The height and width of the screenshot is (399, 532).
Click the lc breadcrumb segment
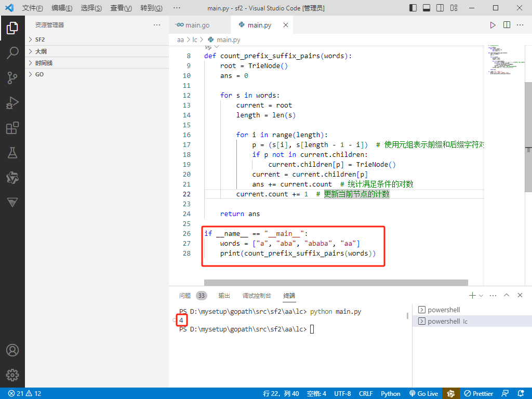coord(194,39)
